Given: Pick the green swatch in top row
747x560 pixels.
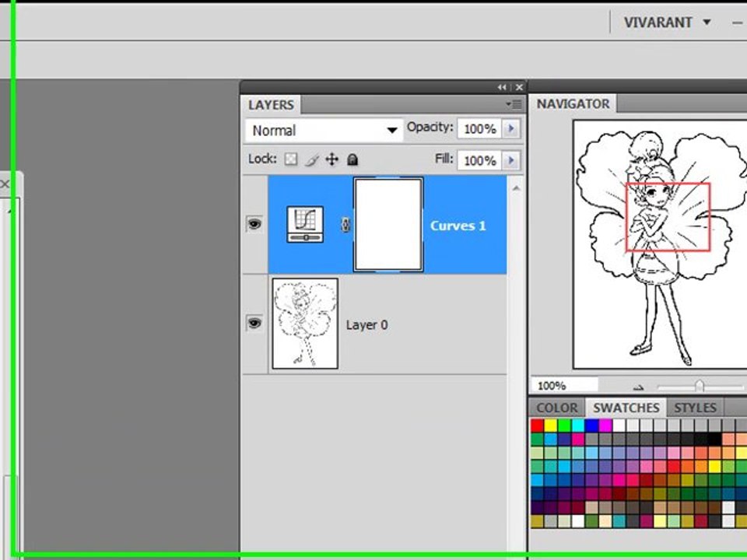Looking at the screenshot, I should (x=565, y=425).
